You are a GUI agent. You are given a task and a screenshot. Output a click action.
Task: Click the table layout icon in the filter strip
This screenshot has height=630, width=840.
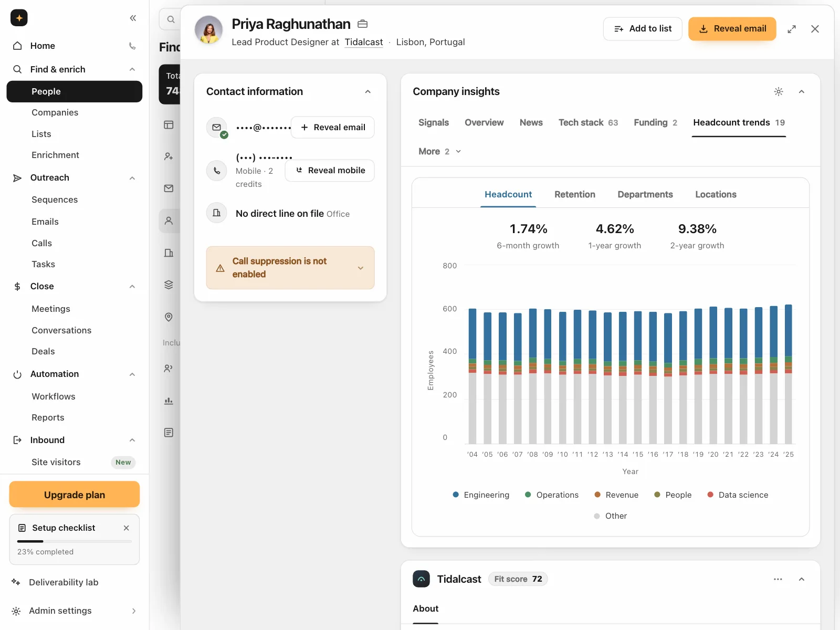[169, 125]
